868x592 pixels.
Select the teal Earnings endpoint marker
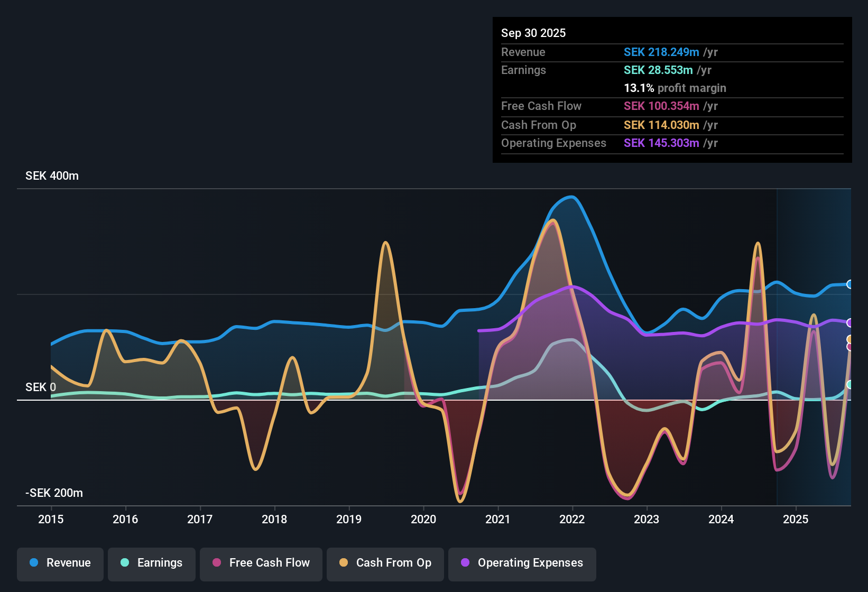coord(850,385)
